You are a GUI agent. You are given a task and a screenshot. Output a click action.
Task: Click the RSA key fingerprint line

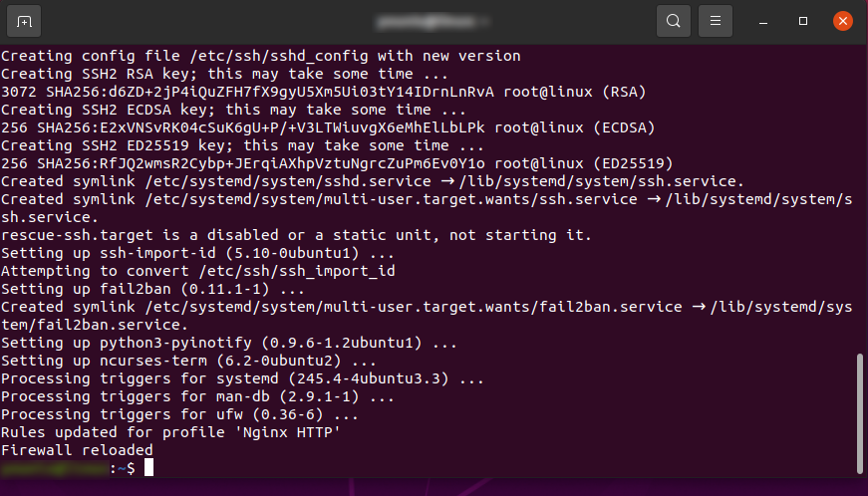(x=324, y=92)
